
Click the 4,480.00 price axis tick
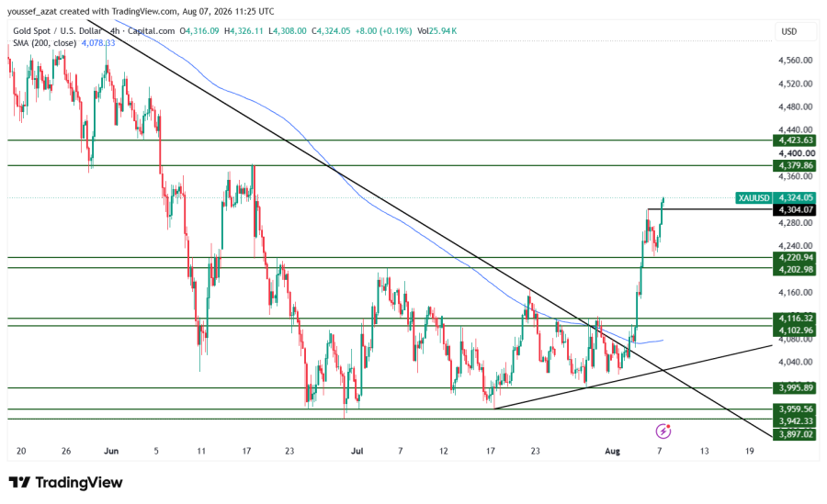pyautogui.click(x=796, y=107)
